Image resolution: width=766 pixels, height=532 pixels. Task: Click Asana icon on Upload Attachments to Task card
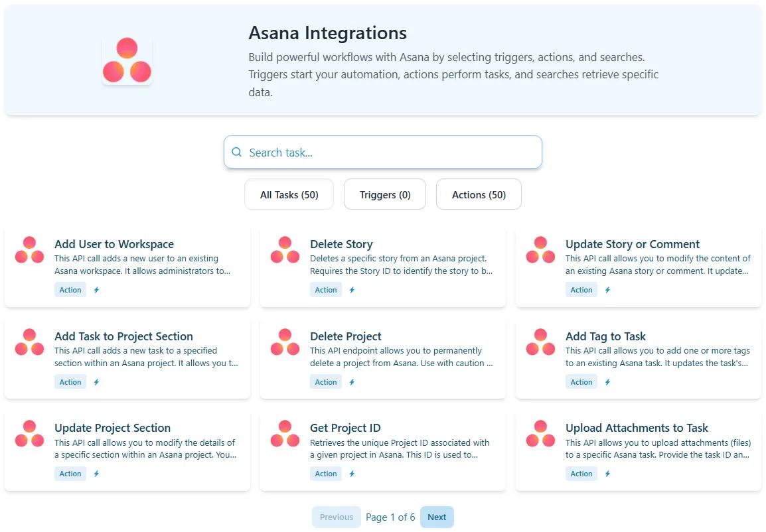coord(540,434)
